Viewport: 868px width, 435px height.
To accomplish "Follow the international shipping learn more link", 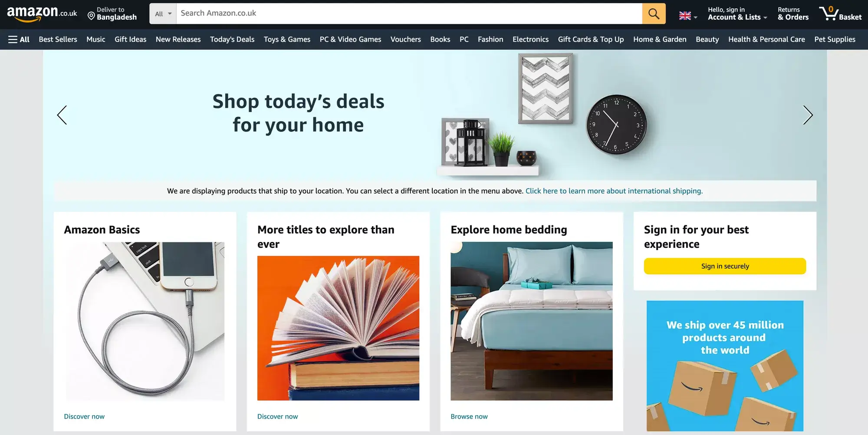I will pyautogui.click(x=614, y=191).
